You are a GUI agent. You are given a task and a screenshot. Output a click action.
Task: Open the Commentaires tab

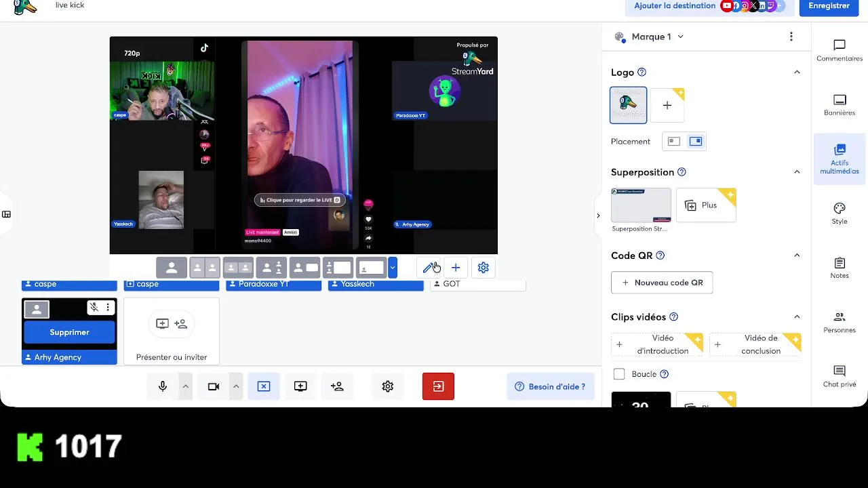click(x=840, y=51)
